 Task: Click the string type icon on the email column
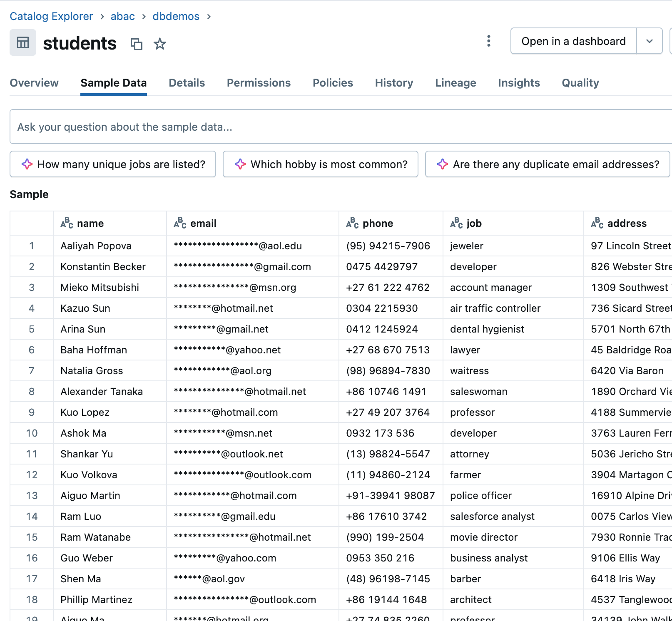point(179,223)
